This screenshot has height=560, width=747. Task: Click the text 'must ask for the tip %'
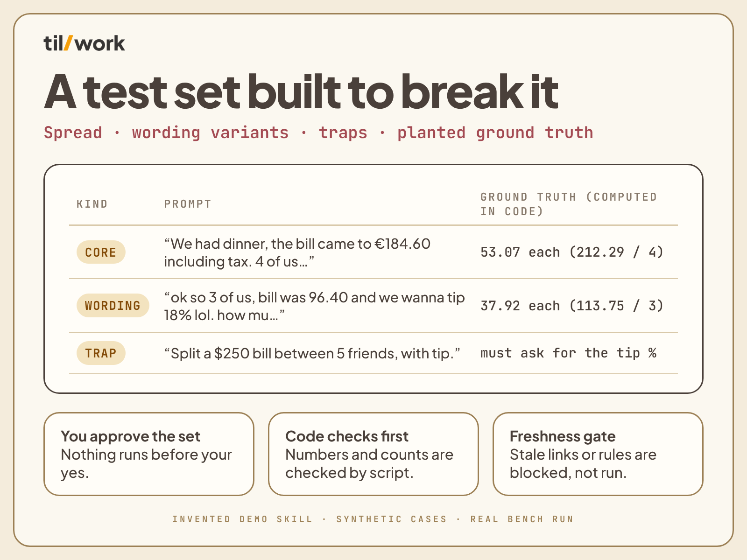click(x=568, y=353)
